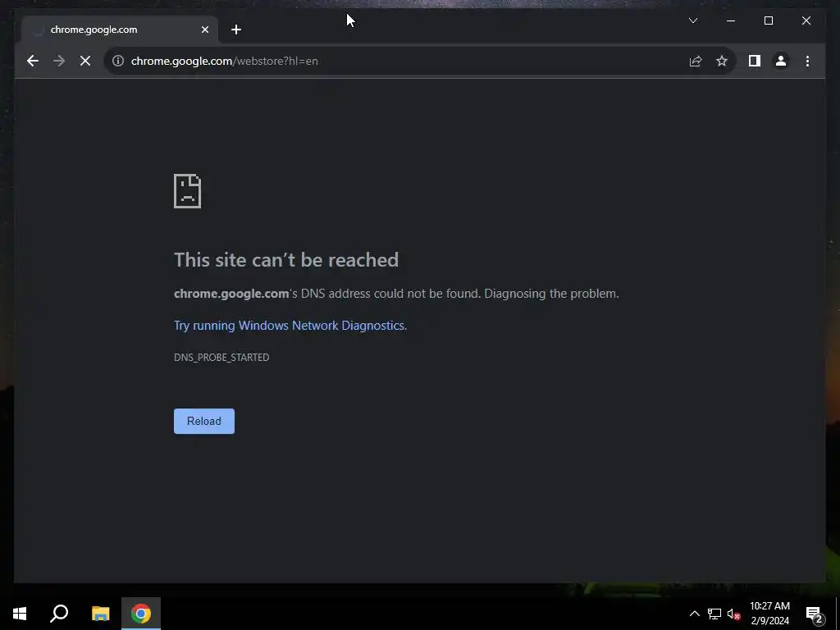Open the notification center icon
The height and width of the screenshot is (630, 840).
pyautogui.click(x=815, y=614)
